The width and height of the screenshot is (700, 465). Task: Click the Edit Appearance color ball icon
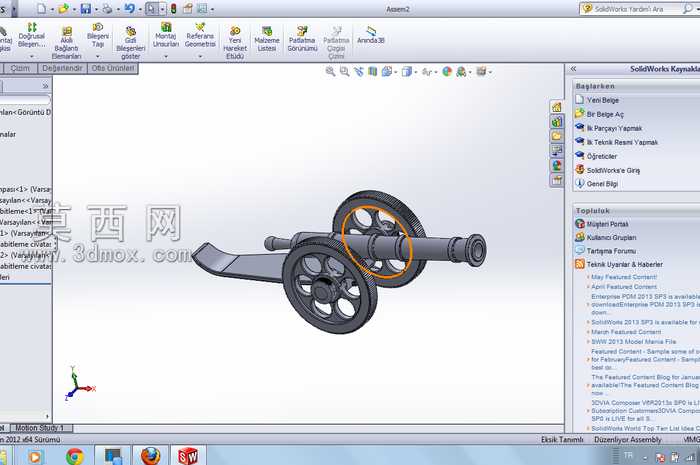[447, 71]
